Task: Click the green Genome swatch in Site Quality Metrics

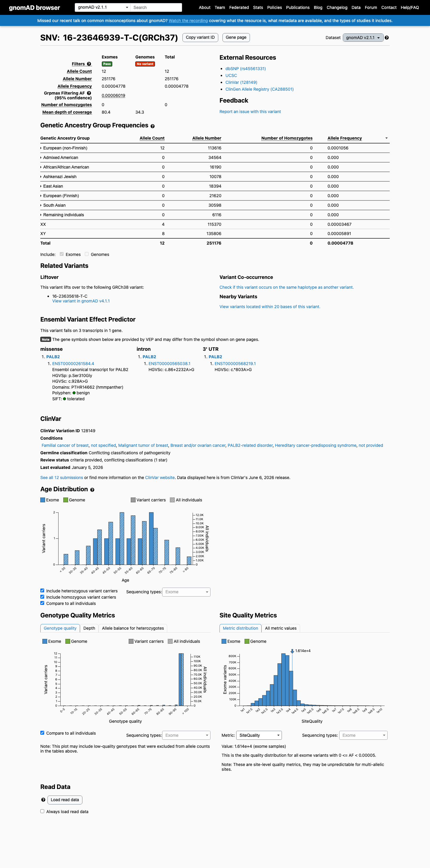Action: (x=247, y=641)
